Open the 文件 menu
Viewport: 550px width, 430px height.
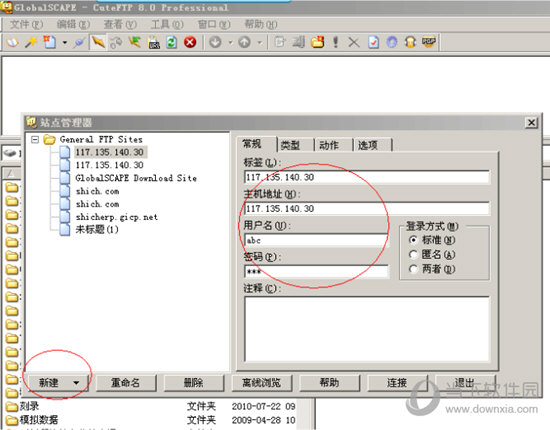26,25
